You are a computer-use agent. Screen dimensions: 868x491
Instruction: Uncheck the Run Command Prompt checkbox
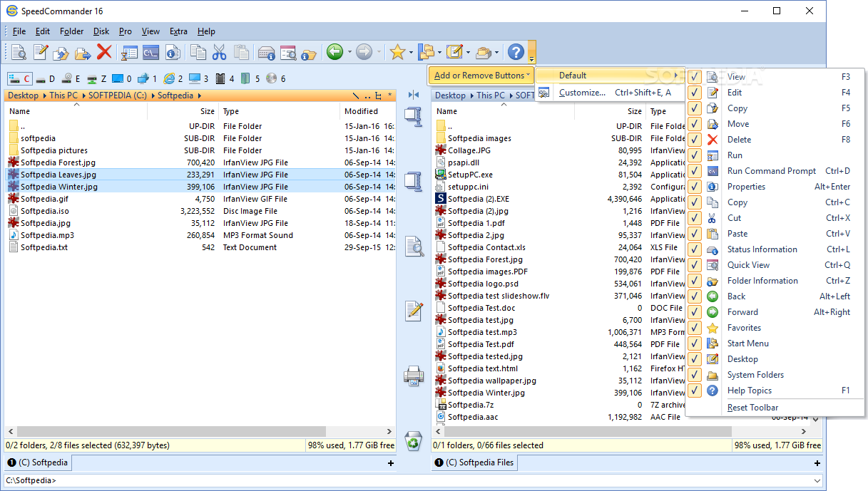695,170
